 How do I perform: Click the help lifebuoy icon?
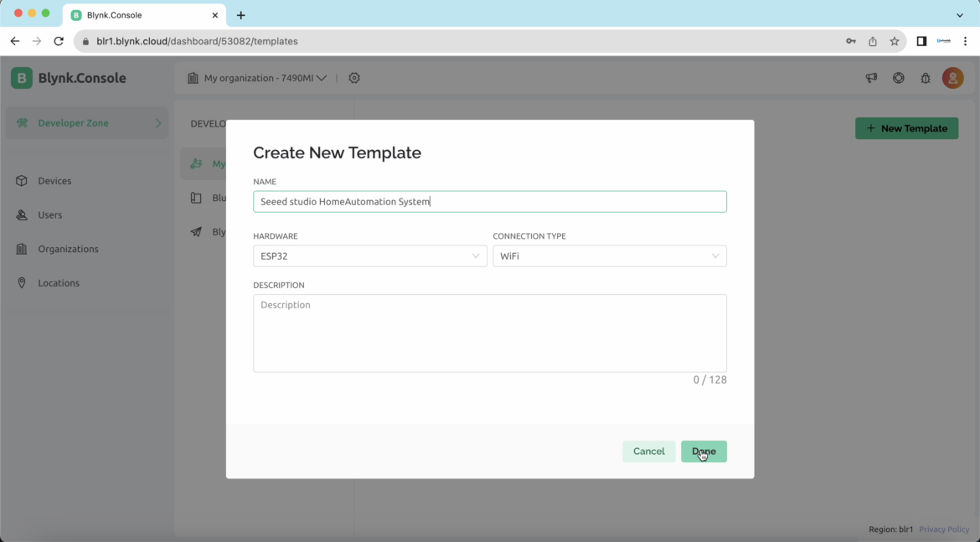coord(898,78)
